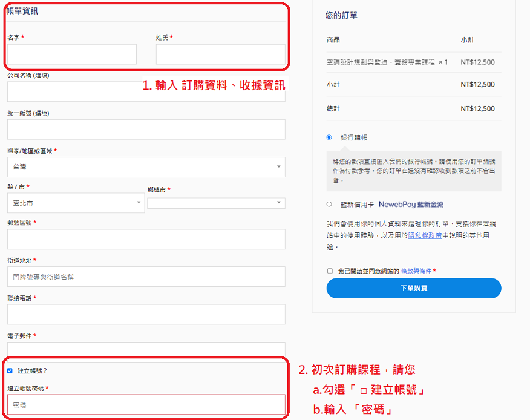Click the 街道地址 street address field
This screenshot has height=420, width=530.
(146, 277)
